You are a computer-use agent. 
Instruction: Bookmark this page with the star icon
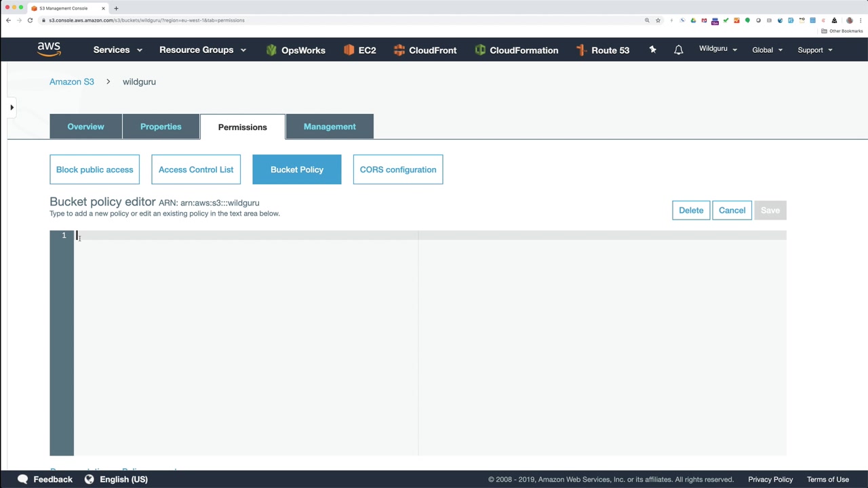pyautogui.click(x=658, y=20)
